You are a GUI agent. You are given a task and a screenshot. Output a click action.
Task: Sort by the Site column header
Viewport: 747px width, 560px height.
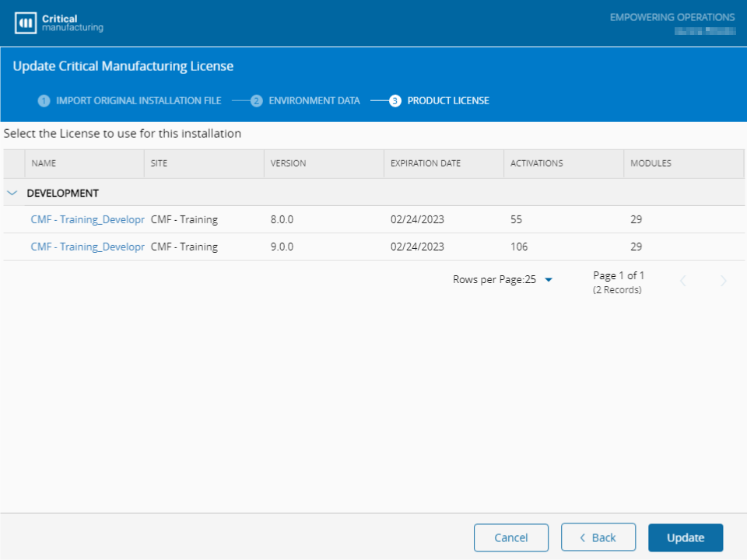(159, 163)
